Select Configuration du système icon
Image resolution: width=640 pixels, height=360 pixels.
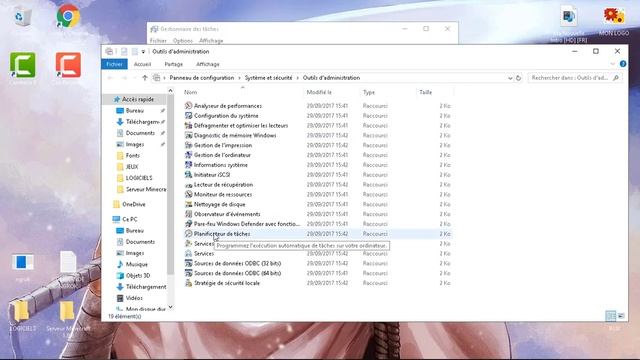188,116
